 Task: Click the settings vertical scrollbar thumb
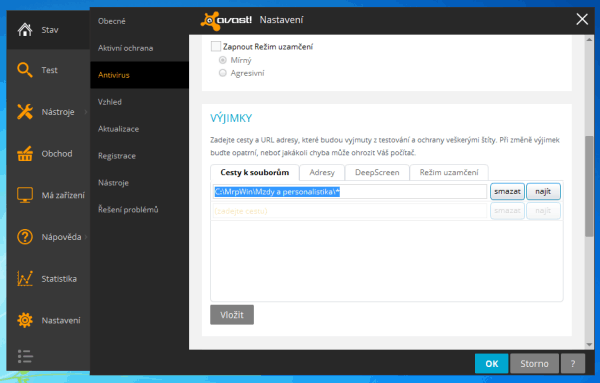[x=589, y=186]
